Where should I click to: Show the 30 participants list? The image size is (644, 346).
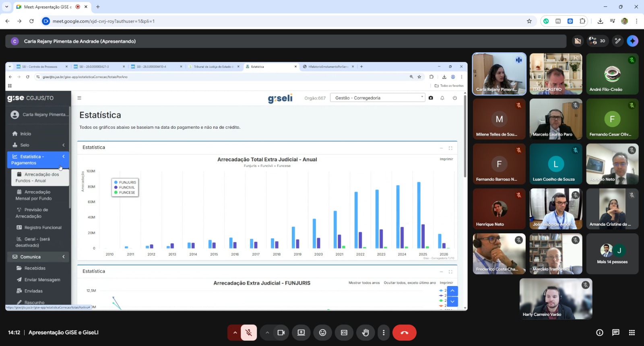(x=597, y=41)
